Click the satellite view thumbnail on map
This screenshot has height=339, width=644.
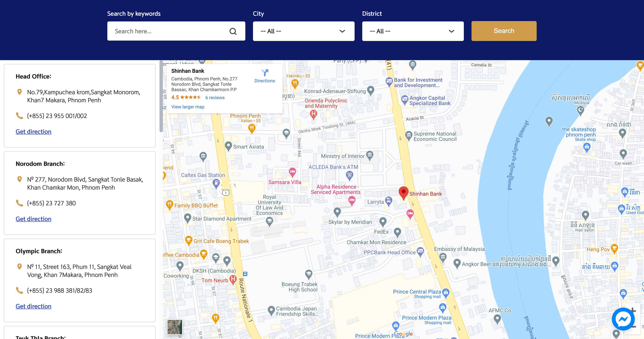(174, 327)
